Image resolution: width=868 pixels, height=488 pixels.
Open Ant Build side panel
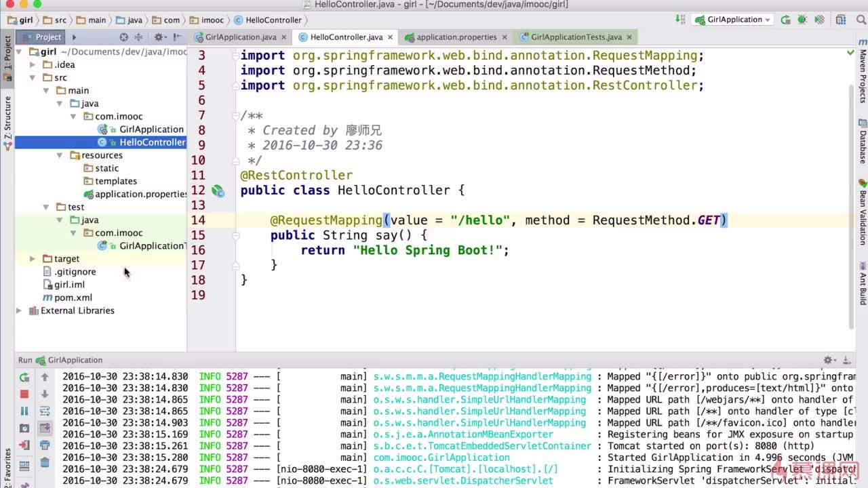pyautogui.click(x=863, y=283)
